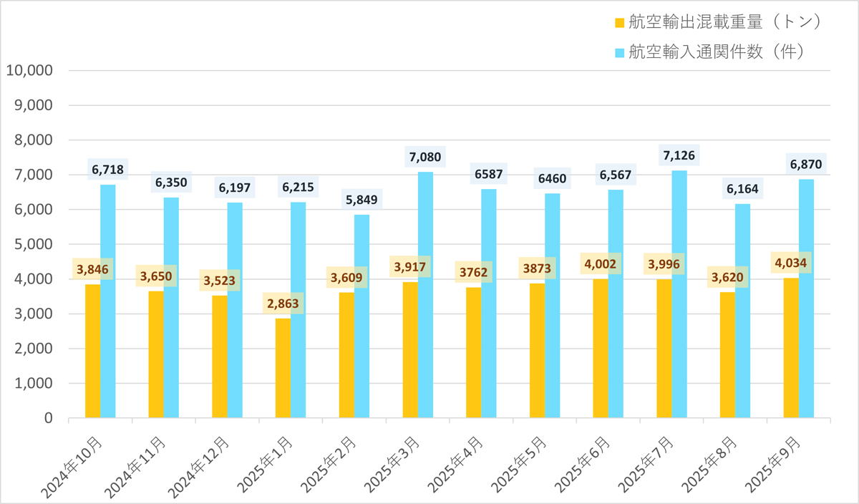Click the yellow bar for 2025年1月
859x504 pixels.
pos(283,368)
